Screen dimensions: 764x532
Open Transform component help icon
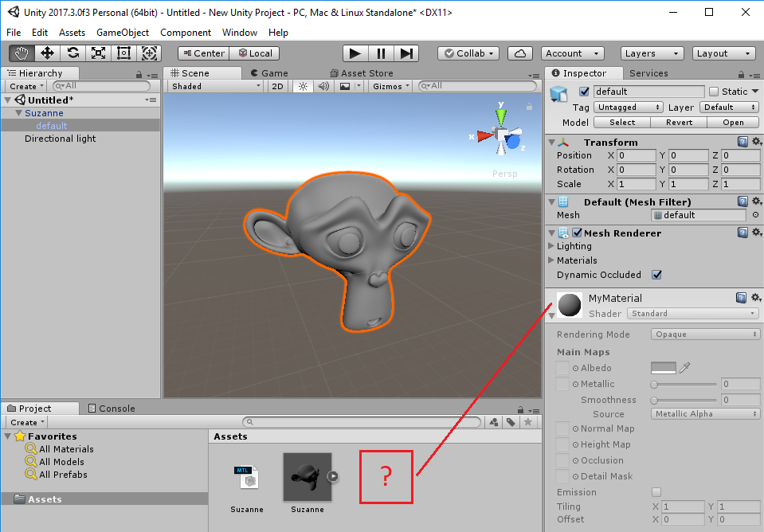(x=742, y=142)
